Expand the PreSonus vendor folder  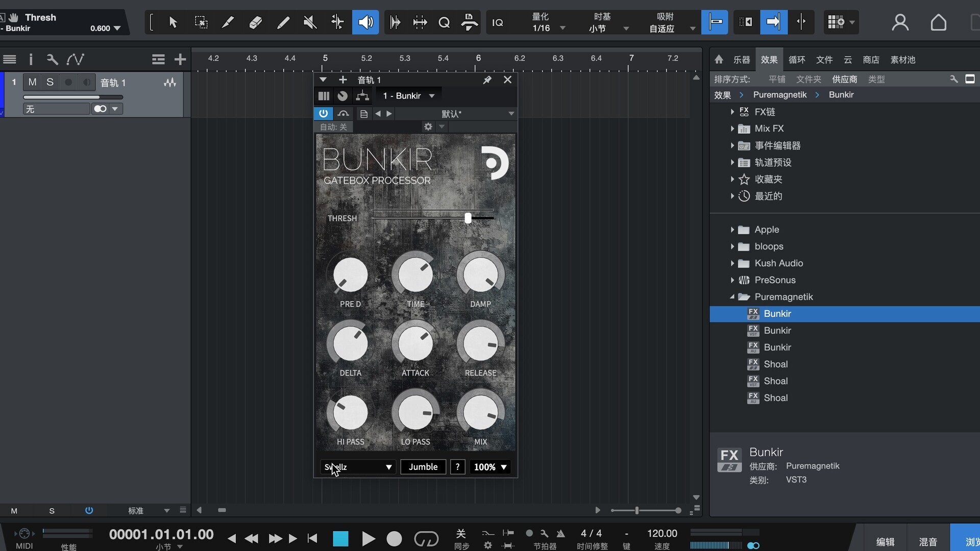(x=732, y=280)
